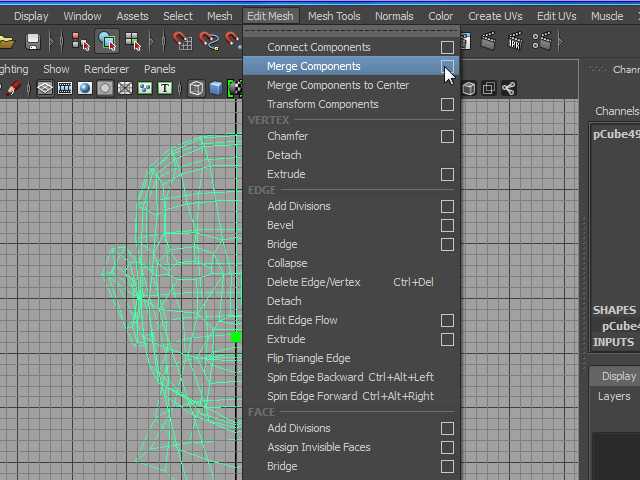This screenshot has height=480, width=640.
Task: Switch viewport to wireframe cube icon
Action: pyautogui.click(x=196, y=88)
